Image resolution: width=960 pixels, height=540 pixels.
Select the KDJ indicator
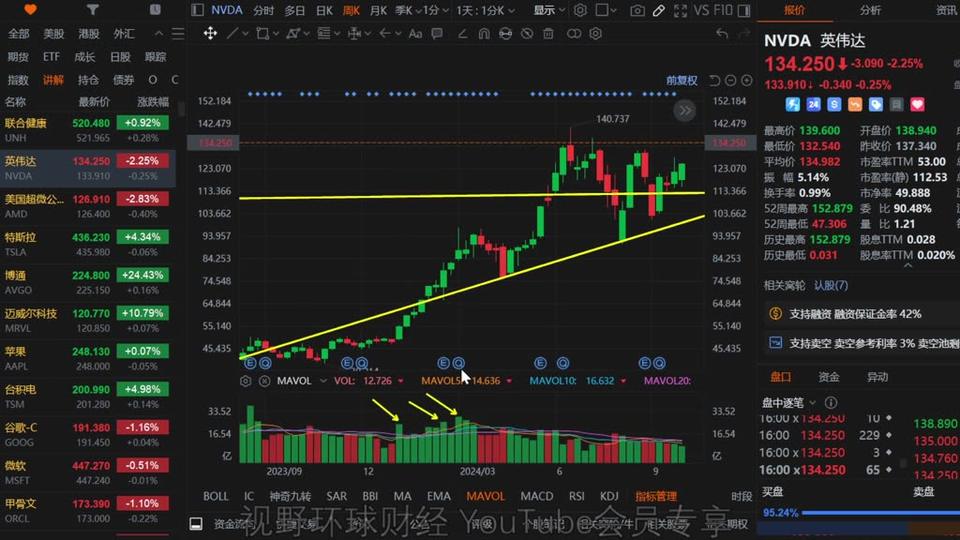pos(609,496)
